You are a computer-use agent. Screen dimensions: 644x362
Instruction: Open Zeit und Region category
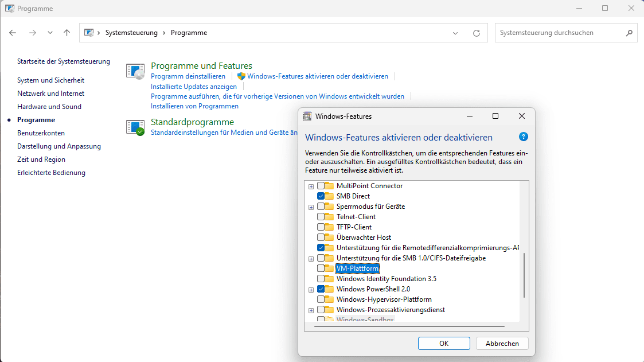(41, 159)
